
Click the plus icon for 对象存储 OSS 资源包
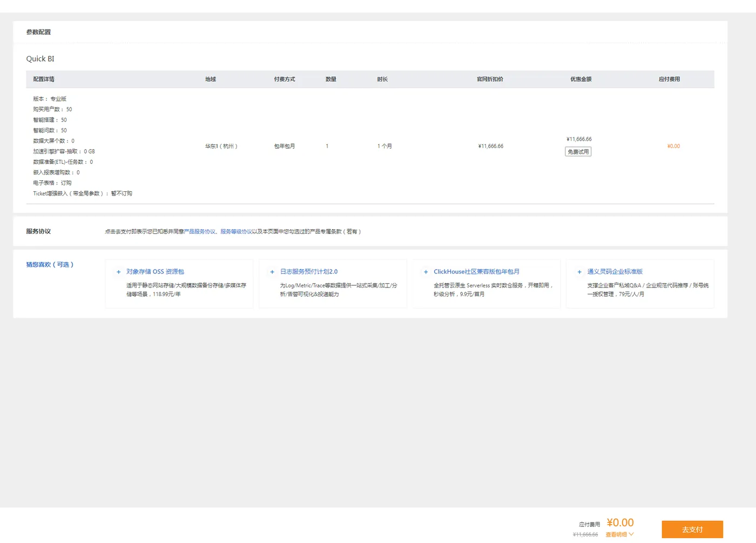point(118,272)
